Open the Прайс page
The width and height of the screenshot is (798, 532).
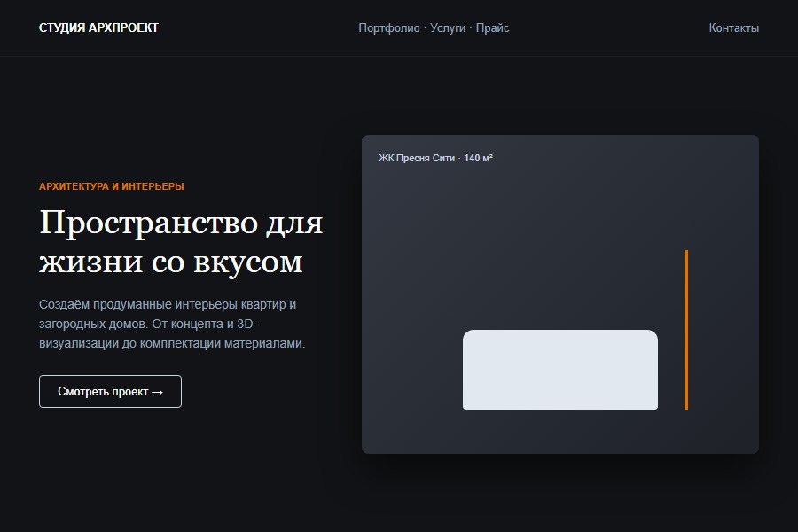point(492,28)
